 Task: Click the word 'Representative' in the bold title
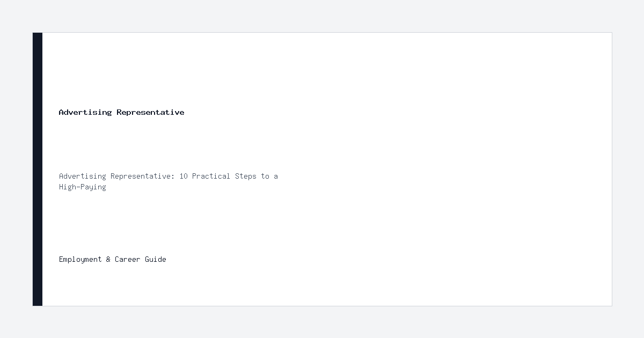[x=150, y=112]
